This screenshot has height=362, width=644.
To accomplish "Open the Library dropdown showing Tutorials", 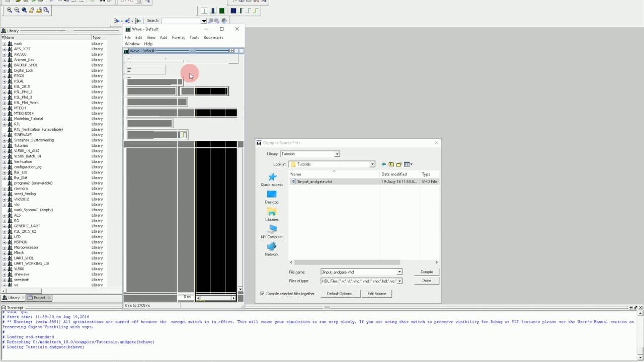I will [337, 154].
